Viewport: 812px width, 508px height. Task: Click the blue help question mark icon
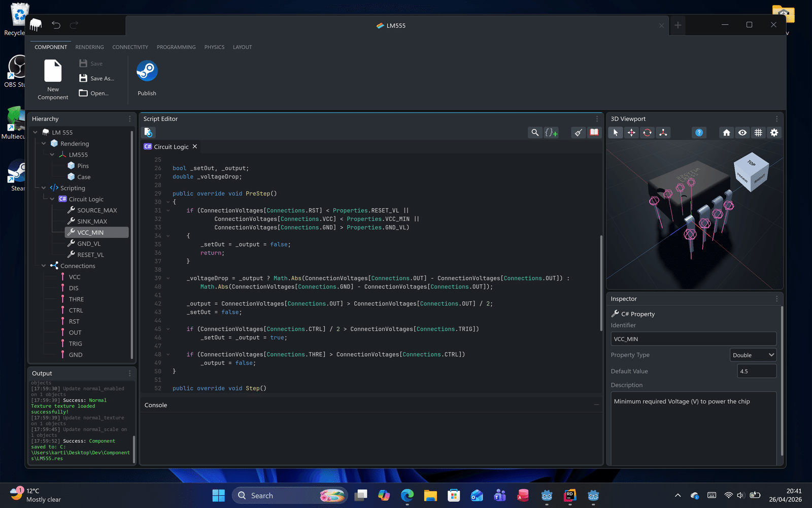pyautogui.click(x=699, y=133)
